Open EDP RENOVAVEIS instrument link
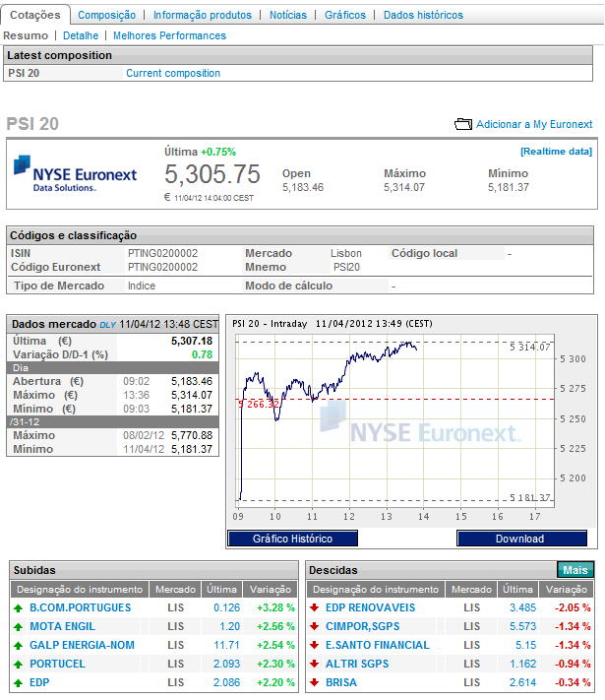This screenshot has height=700, width=605. pyautogui.click(x=370, y=607)
